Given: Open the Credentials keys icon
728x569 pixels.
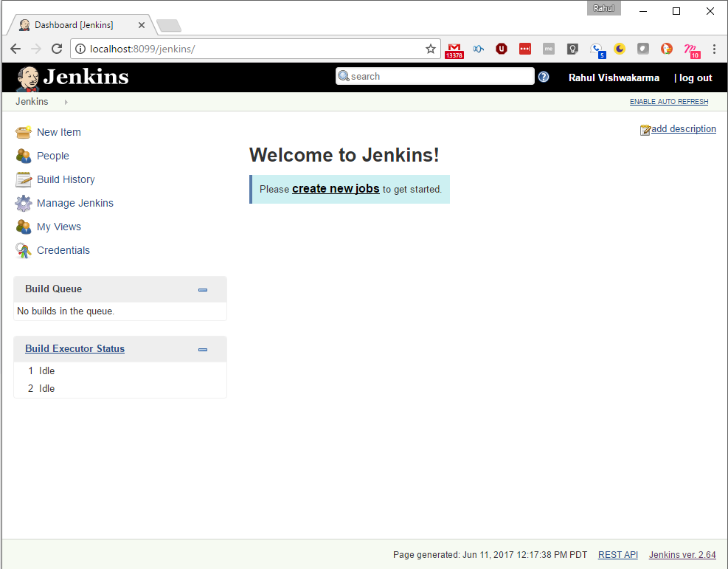Looking at the screenshot, I should pos(24,251).
